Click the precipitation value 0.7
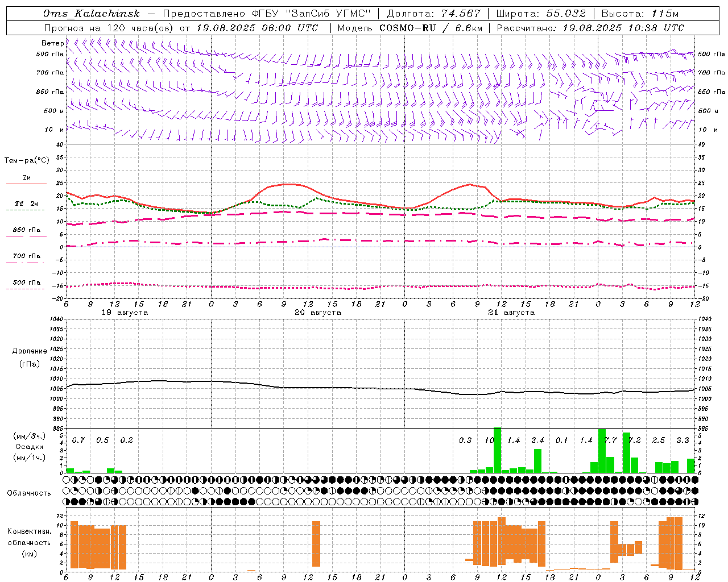 coord(78,440)
